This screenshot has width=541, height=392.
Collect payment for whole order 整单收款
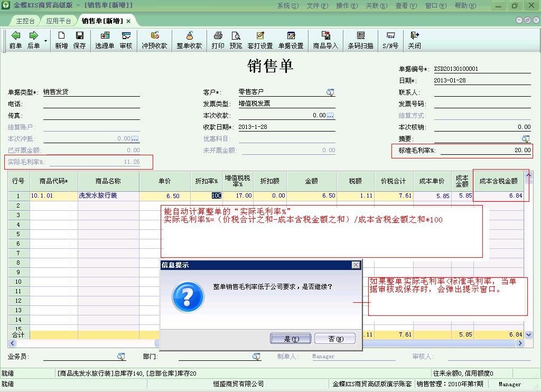(x=190, y=40)
